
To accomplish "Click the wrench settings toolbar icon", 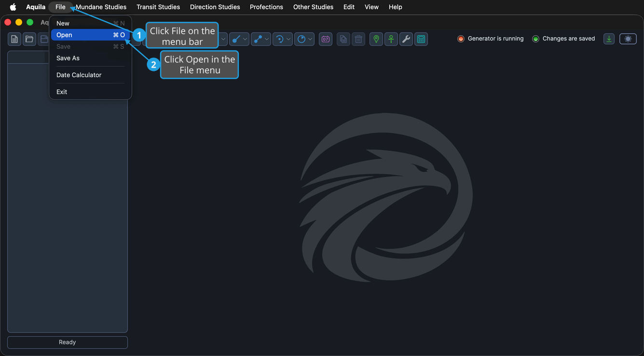I will click(x=406, y=40).
